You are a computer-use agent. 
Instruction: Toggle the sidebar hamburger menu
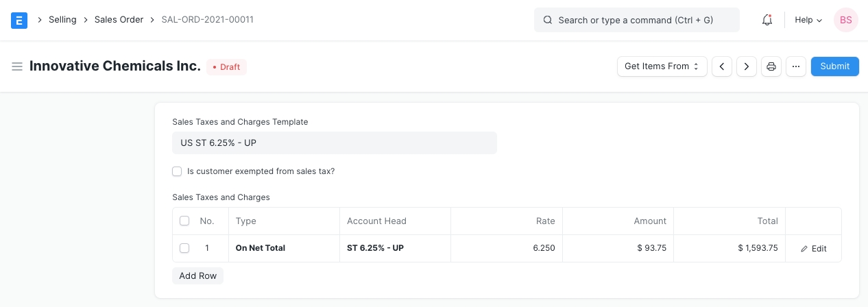[x=17, y=66]
